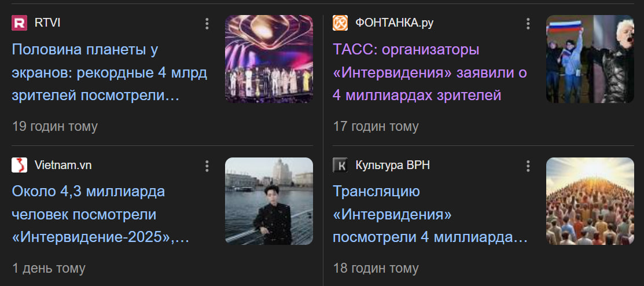Screen dimensions: 644x286
Task: Open more options for Культура ВРН article
Action: (528, 166)
